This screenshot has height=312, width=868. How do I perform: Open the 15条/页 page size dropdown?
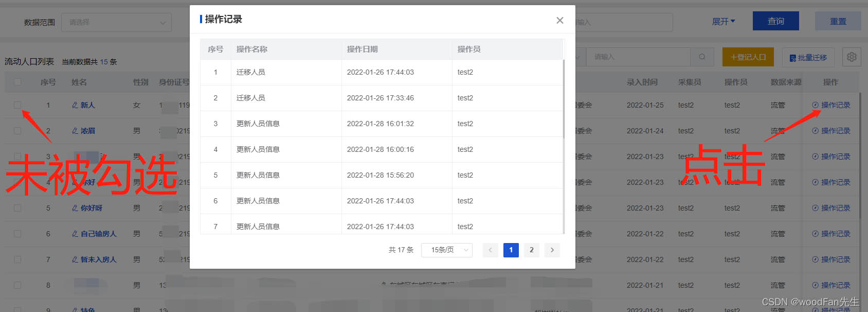click(446, 250)
